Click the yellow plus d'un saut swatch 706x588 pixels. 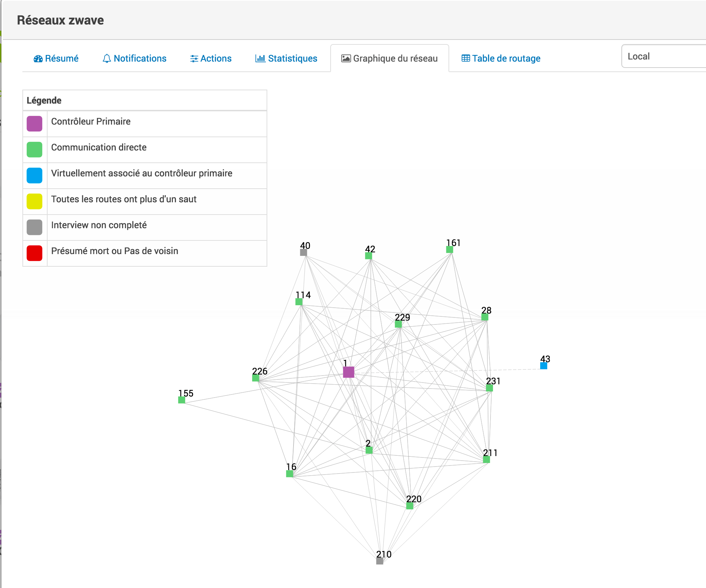click(x=35, y=201)
